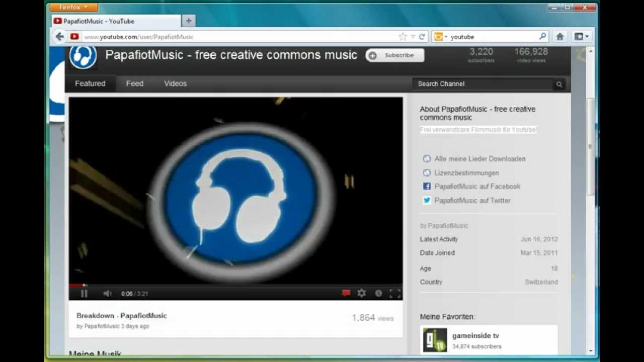The height and width of the screenshot is (362, 644).
Task: Click the channel search magnifier icon
Action: [559, 84]
